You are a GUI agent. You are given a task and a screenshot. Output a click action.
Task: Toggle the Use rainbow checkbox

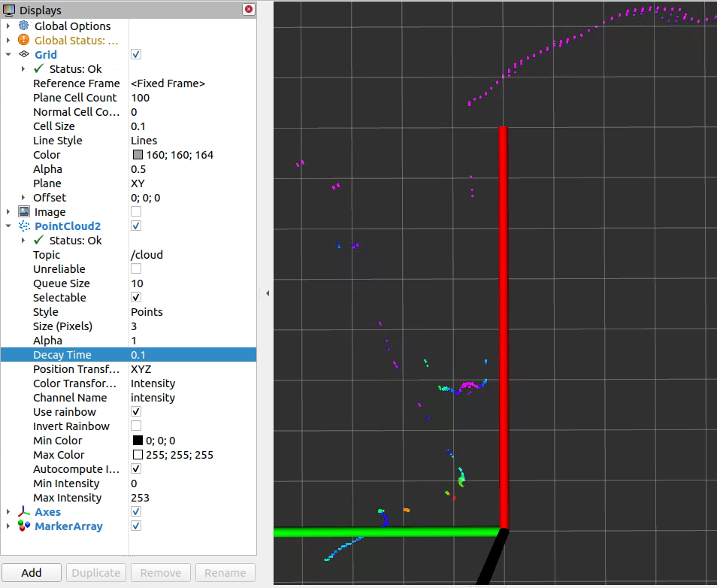coord(136,412)
